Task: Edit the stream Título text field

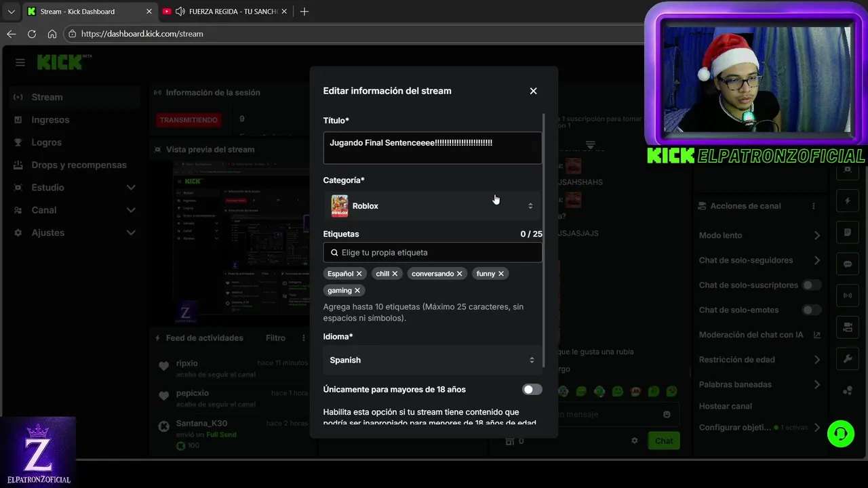Action: pos(433,148)
